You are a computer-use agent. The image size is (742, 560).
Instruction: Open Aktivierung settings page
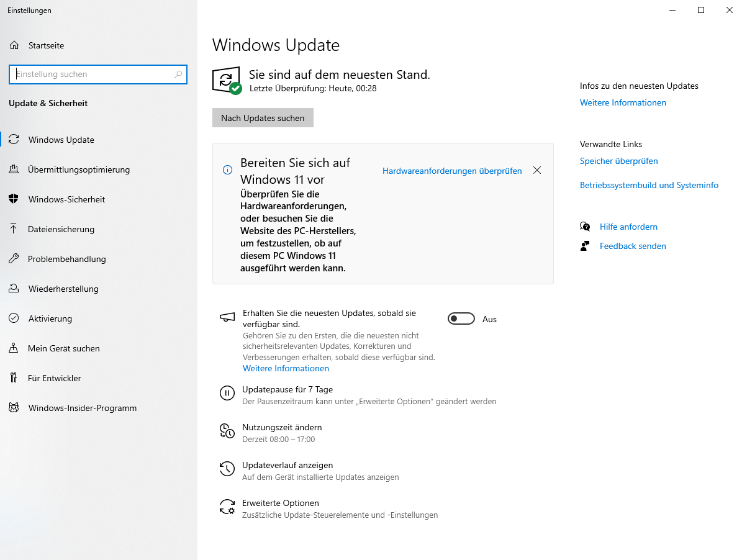point(99,318)
